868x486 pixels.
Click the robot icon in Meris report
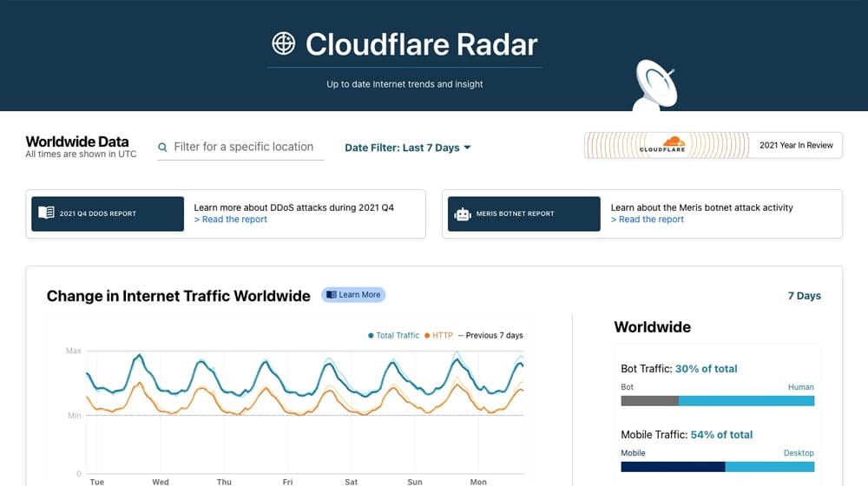tap(463, 213)
